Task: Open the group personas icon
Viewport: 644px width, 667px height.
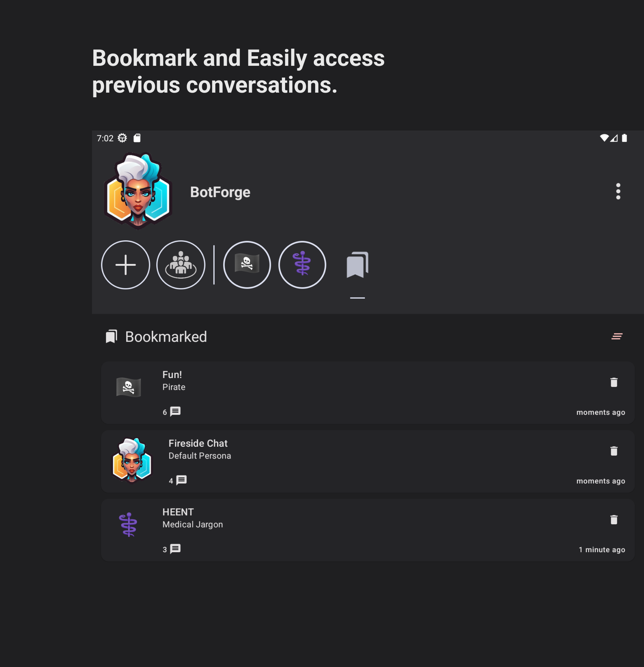Action: click(181, 265)
